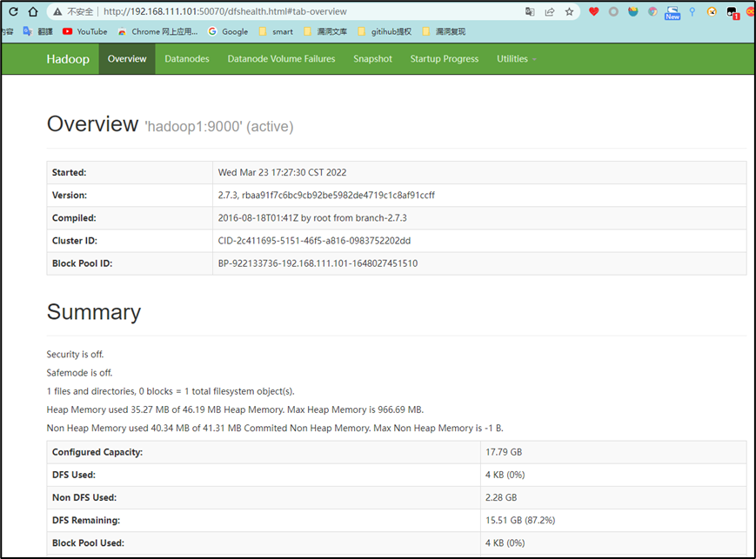Click the 'Cluster ID:' row label

point(75,241)
